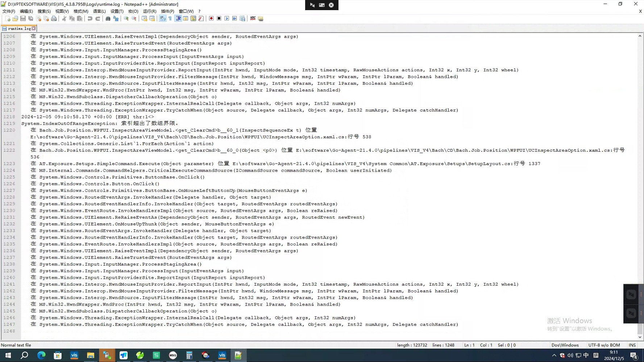Save the recorded macro icon

coord(242,18)
